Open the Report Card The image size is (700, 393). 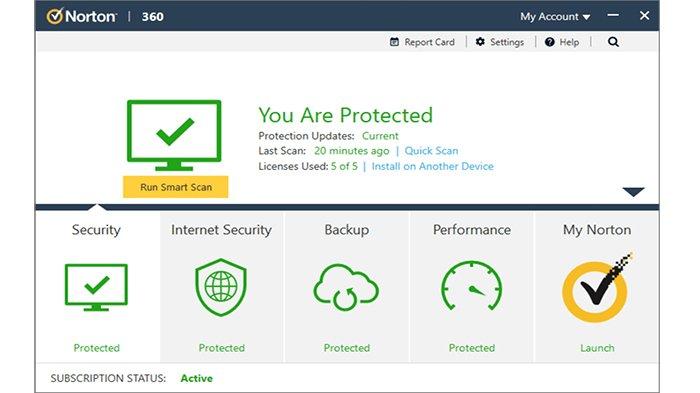422,42
